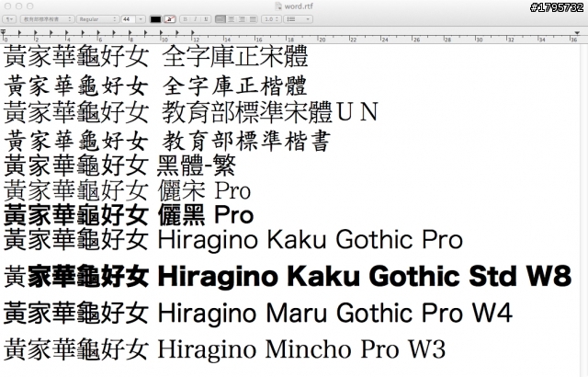Click the tab stop at ruler mark 10
Image resolution: width=588 pixels, height=377 pixels.
tap(162, 33)
